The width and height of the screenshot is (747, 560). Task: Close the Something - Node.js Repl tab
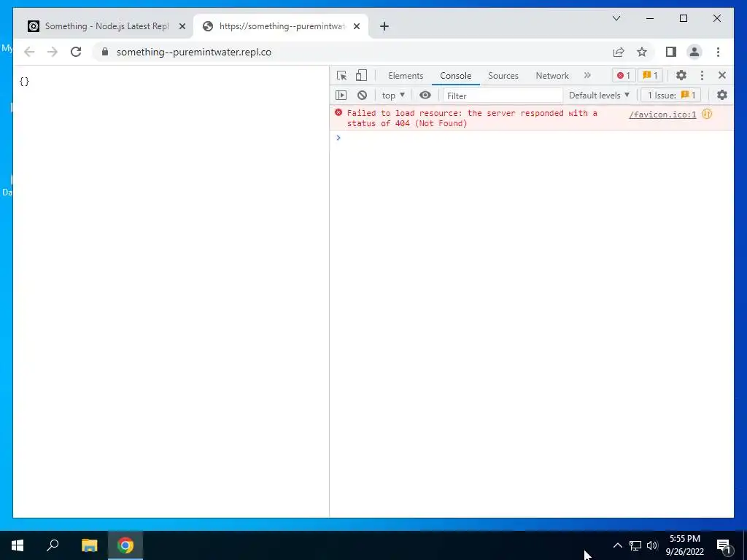pyautogui.click(x=182, y=27)
